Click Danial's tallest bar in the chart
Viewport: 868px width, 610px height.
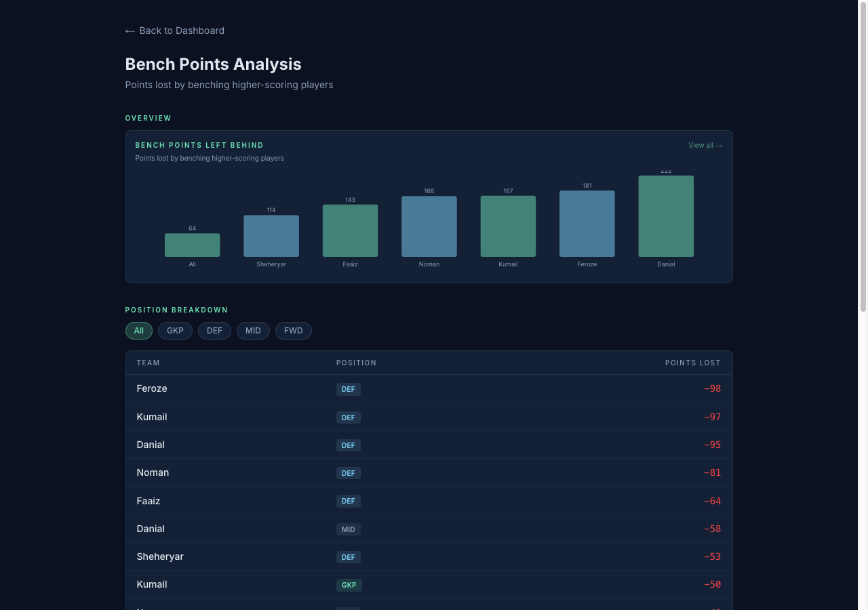[666, 216]
